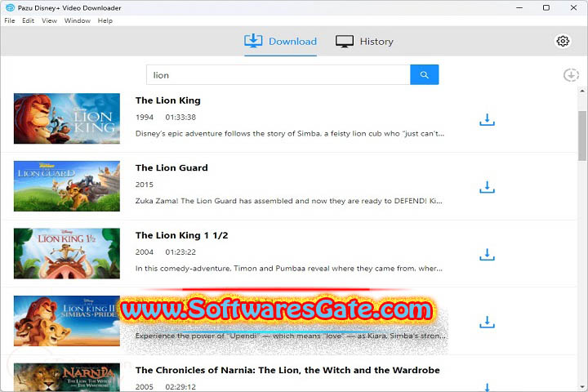
Task: Click the title The Lion Guard
Action: click(171, 167)
